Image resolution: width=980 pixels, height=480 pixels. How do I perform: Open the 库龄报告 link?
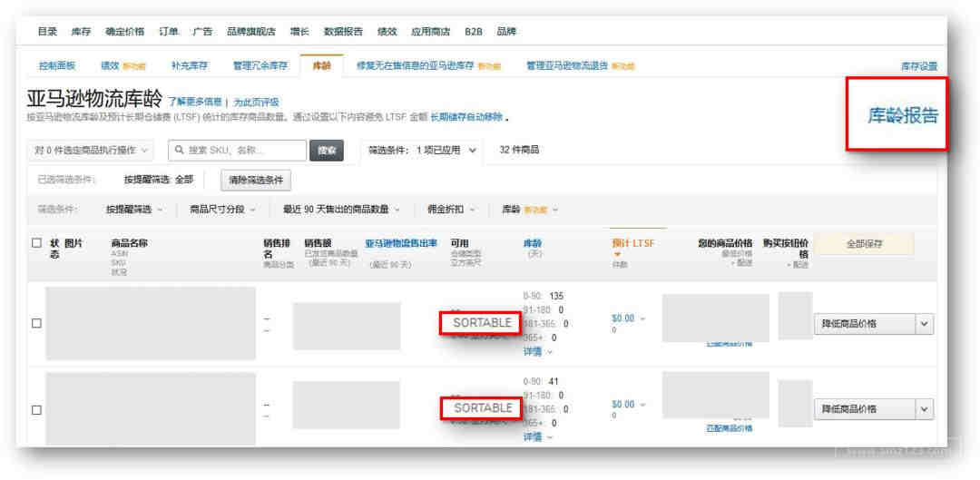pyautogui.click(x=903, y=115)
